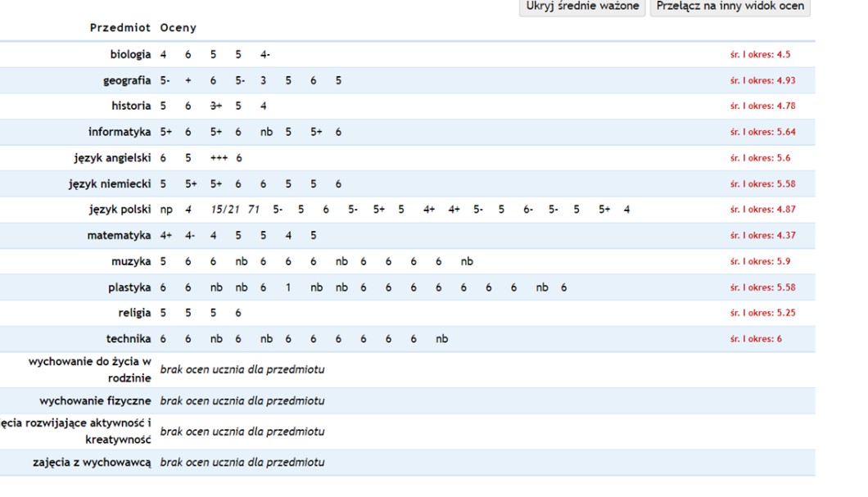This screenshot has width=868, height=497.
Task: Click the crossed-out '3+' grade in historia
Action: click(x=215, y=106)
